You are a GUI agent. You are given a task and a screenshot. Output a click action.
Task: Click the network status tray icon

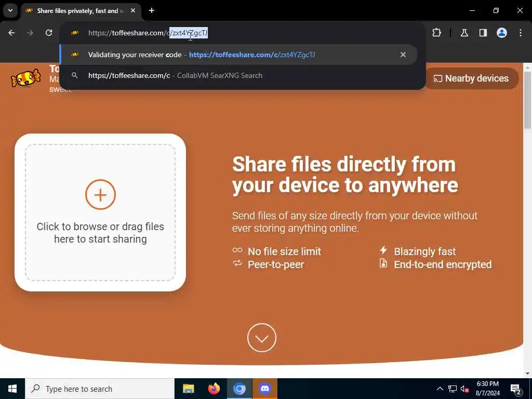pyautogui.click(x=453, y=389)
